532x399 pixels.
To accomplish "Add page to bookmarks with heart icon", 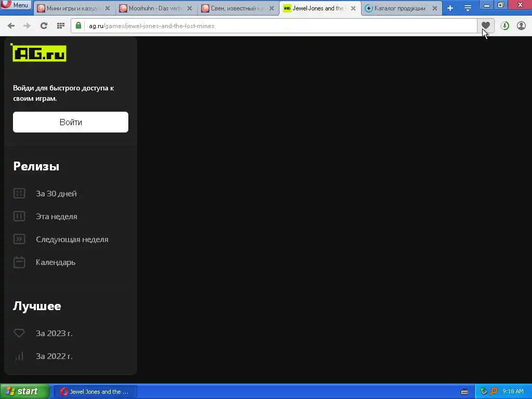I will click(x=486, y=25).
